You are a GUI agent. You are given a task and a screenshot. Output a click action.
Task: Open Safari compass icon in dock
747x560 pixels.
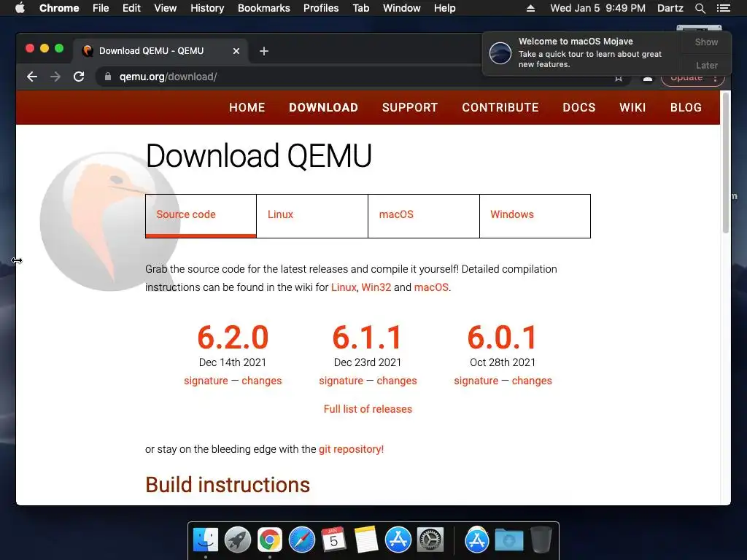(302, 540)
